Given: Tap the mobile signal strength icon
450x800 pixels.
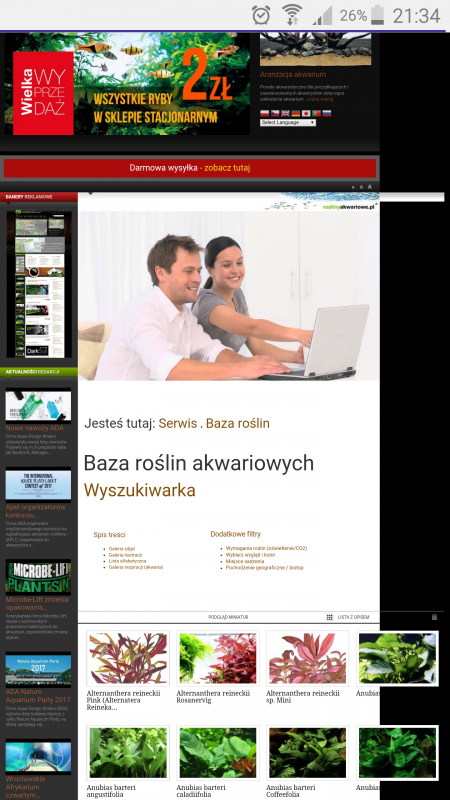Looking at the screenshot, I should pyautogui.click(x=322, y=15).
